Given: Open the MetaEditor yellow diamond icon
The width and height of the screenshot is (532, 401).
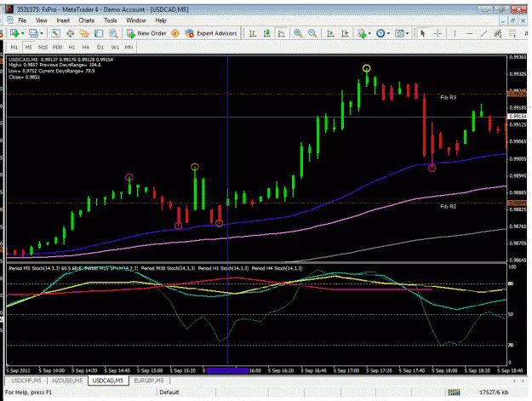Looking at the screenshot, I should (175, 33).
